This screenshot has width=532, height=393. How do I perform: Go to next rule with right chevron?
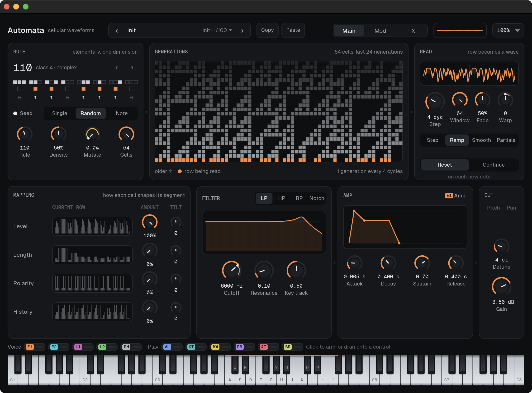[132, 68]
